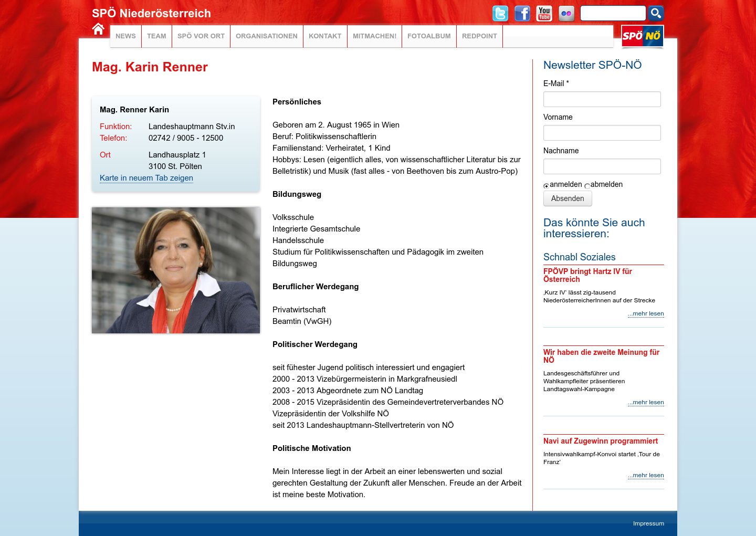Go to home via house icon
756x536 pixels.
tap(98, 29)
